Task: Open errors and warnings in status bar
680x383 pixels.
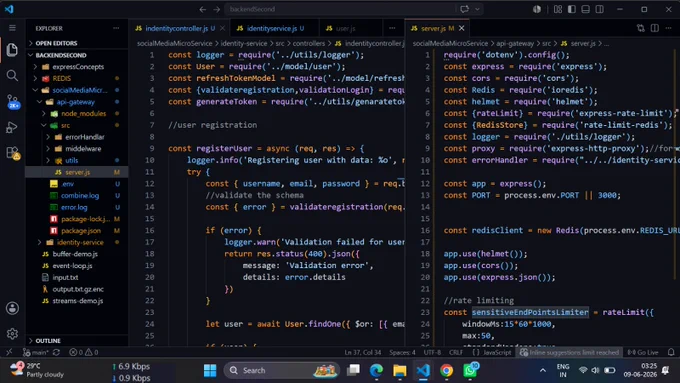Action: tap(84, 352)
